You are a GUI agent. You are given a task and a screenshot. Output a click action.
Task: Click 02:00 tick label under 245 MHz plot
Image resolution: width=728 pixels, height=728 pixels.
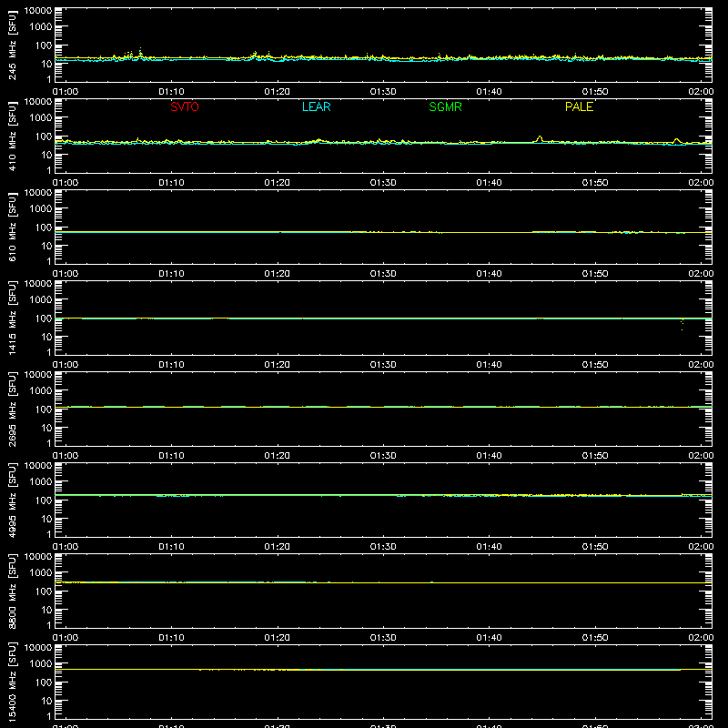701,92
